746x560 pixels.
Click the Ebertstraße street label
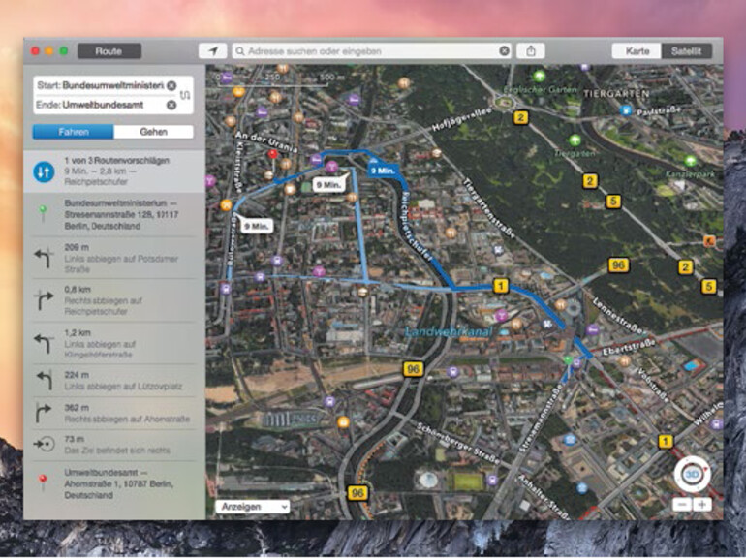tap(629, 347)
